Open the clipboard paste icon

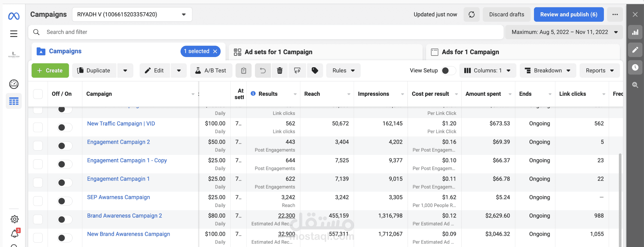click(x=243, y=70)
